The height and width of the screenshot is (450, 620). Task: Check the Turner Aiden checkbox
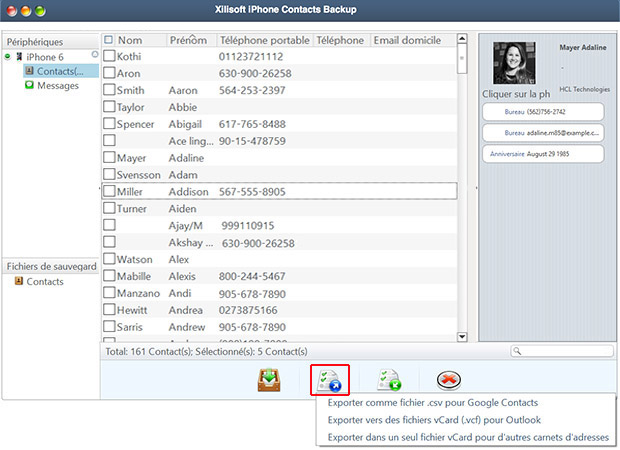(x=109, y=208)
